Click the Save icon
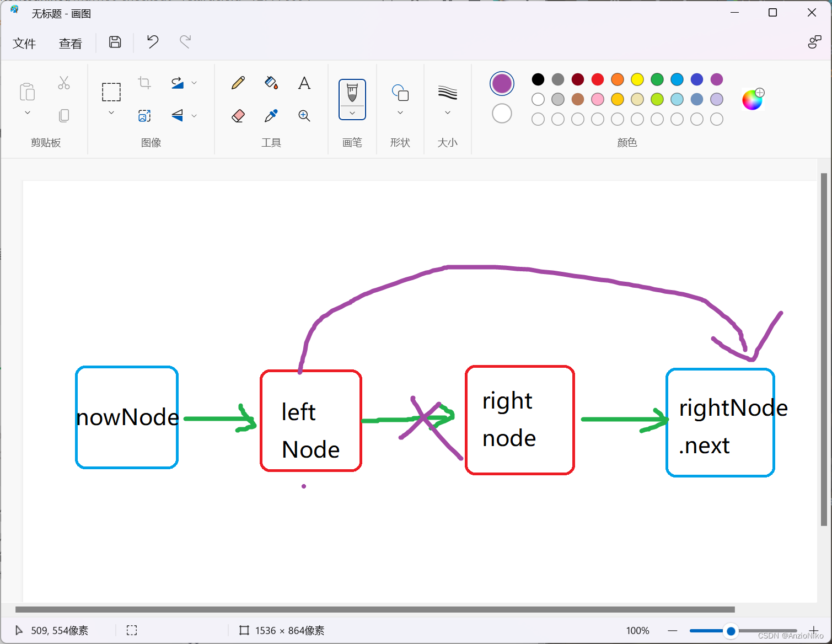The width and height of the screenshot is (832, 644). click(x=115, y=42)
